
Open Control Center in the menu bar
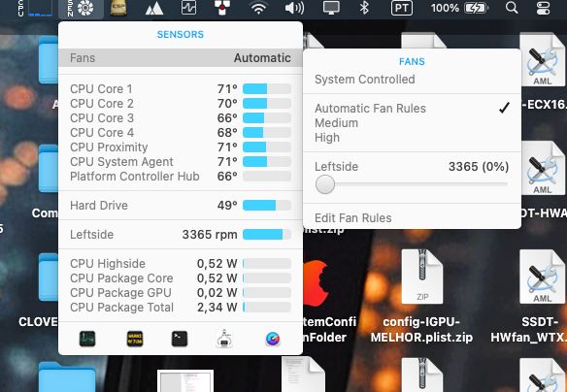pos(543,8)
